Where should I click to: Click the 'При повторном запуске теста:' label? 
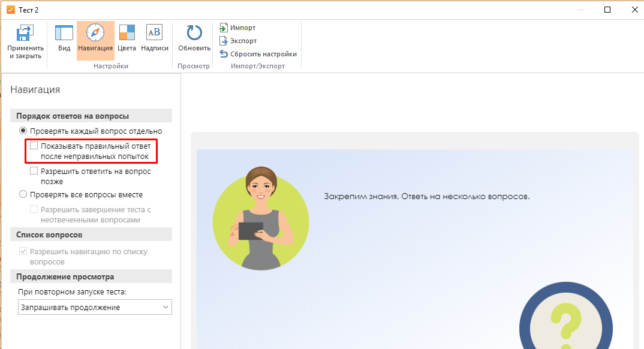tap(72, 292)
